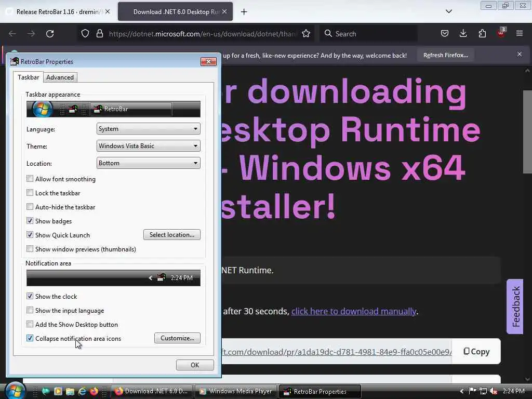Open a new tab with plus button

tap(244, 12)
